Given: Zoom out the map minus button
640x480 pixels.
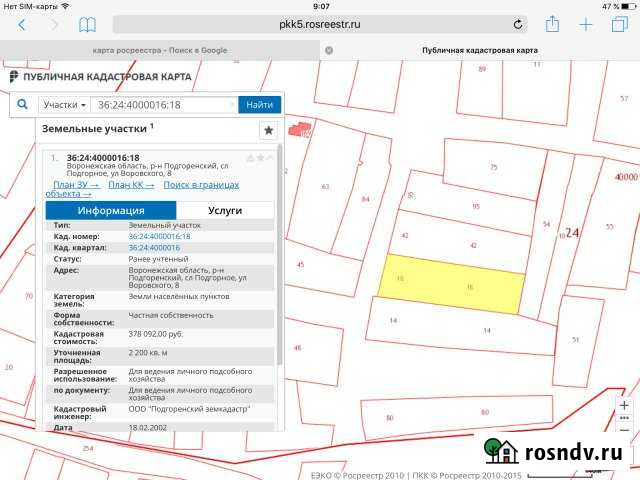Looking at the screenshot, I should point(624,430).
